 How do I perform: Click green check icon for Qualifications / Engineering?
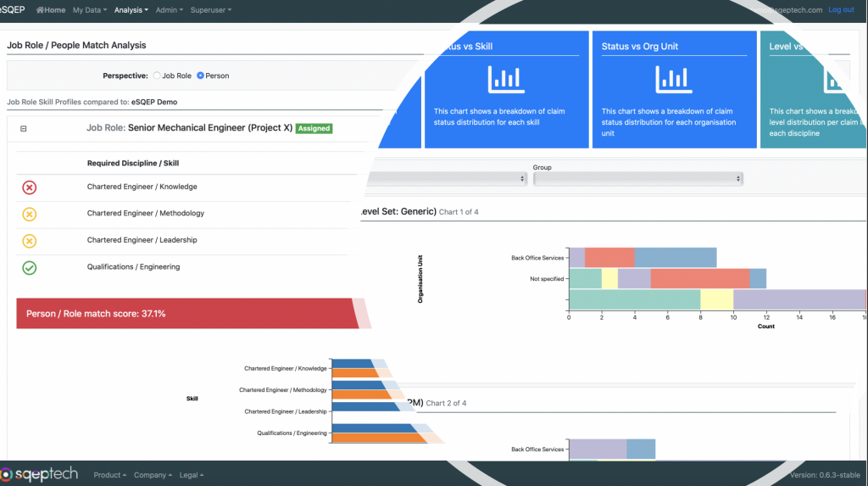[x=30, y=268]
